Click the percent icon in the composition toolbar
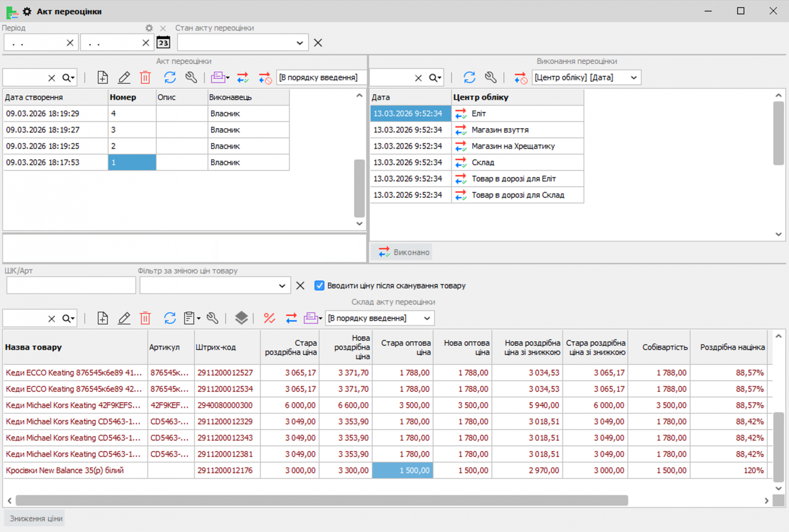This screenshot has width=789, height=532. coord(269,319)
